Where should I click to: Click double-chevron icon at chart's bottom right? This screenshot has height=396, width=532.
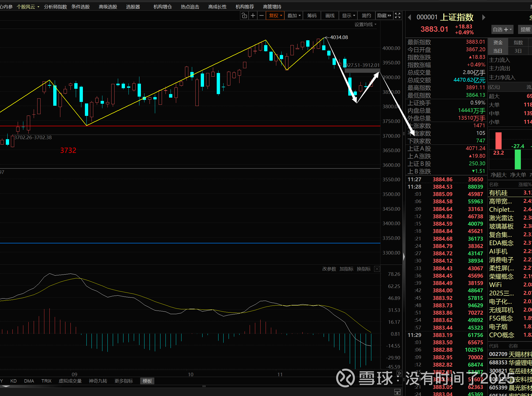(x=399, y=373)
